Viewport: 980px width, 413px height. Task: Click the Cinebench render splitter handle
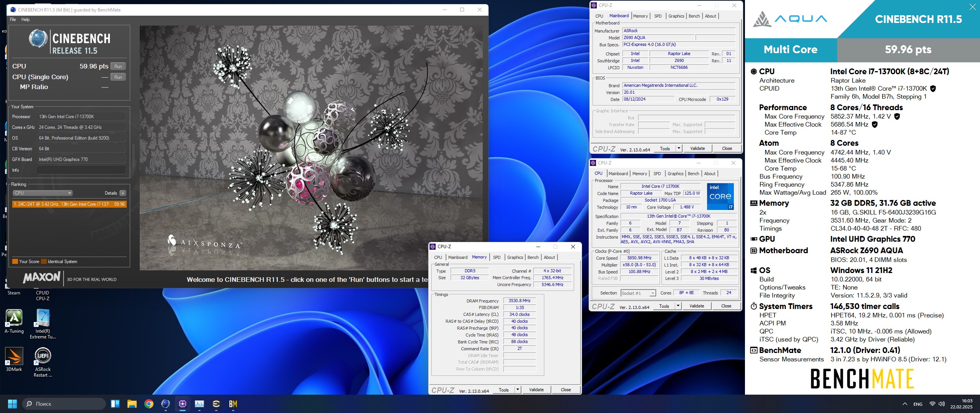133,155
